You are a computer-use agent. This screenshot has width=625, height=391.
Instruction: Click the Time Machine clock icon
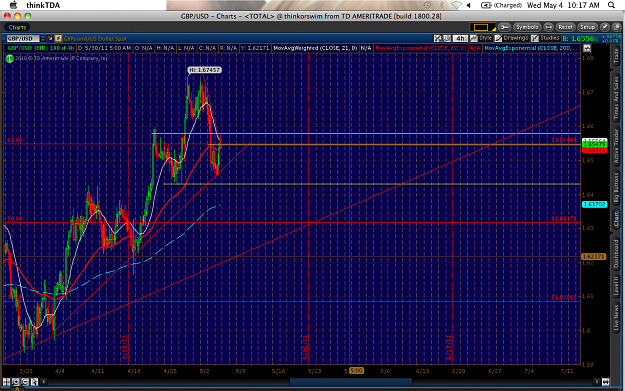pos(427,5)
